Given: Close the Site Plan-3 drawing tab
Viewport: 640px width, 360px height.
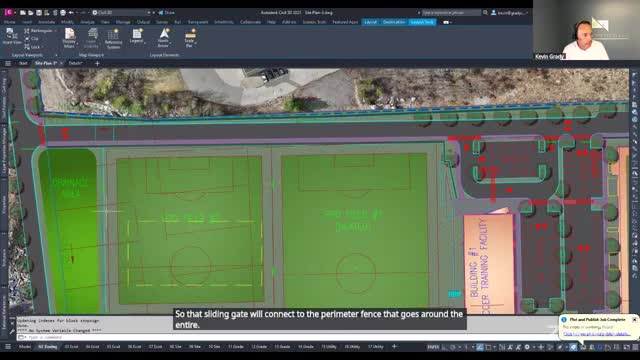Looking at the screenshot, I should [61, 63].
